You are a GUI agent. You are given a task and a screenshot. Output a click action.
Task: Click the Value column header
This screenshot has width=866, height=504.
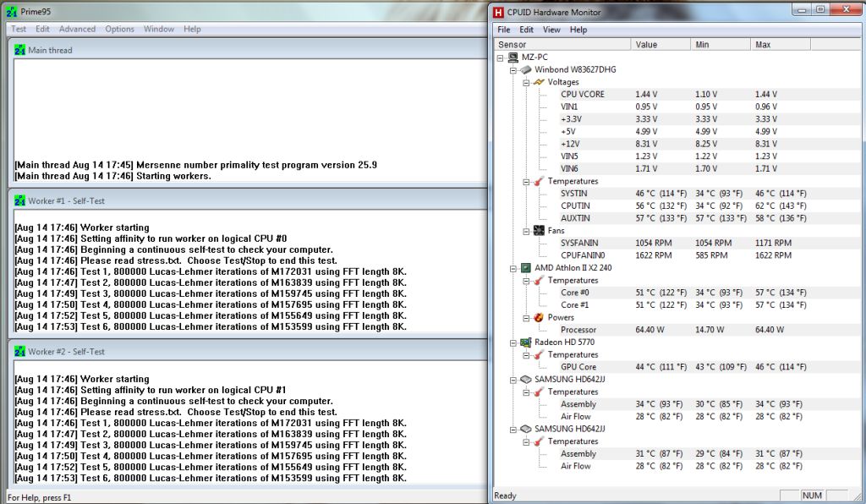click(x=660, y=45)
